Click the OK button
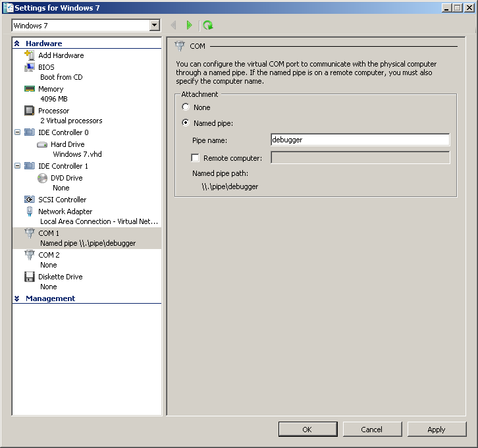This screenshot has height=448, width=478. pos(308,429)
